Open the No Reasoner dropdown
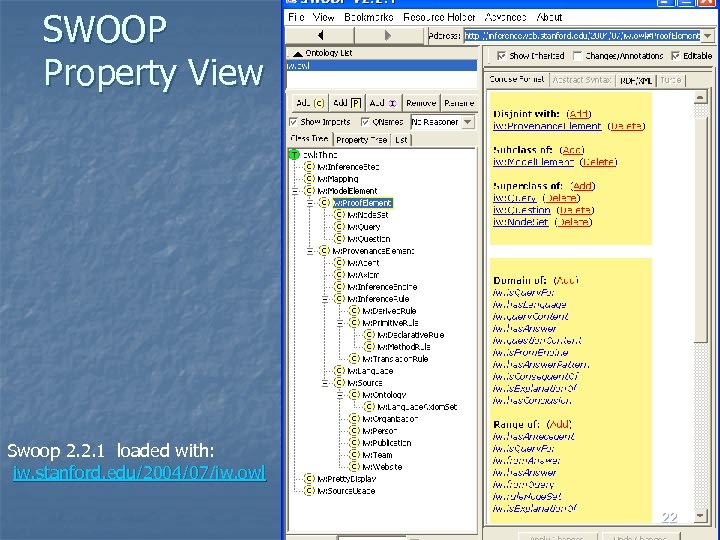The image size is (720, 540). pos(468,122)
